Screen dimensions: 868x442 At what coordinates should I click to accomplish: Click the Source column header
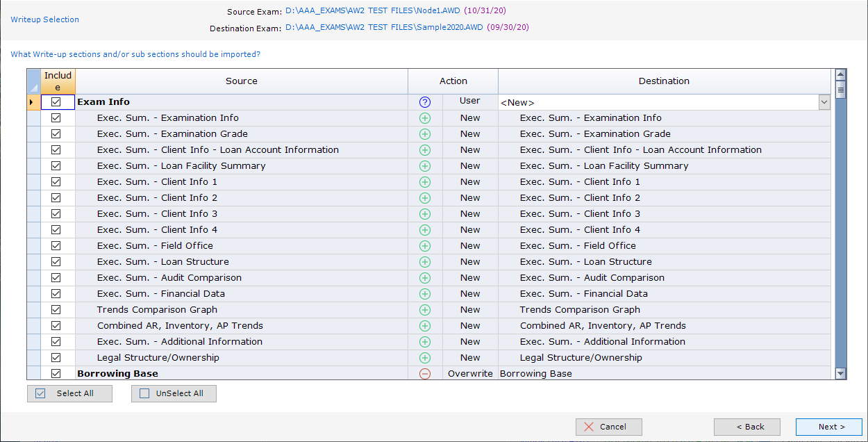coord(242,81)
